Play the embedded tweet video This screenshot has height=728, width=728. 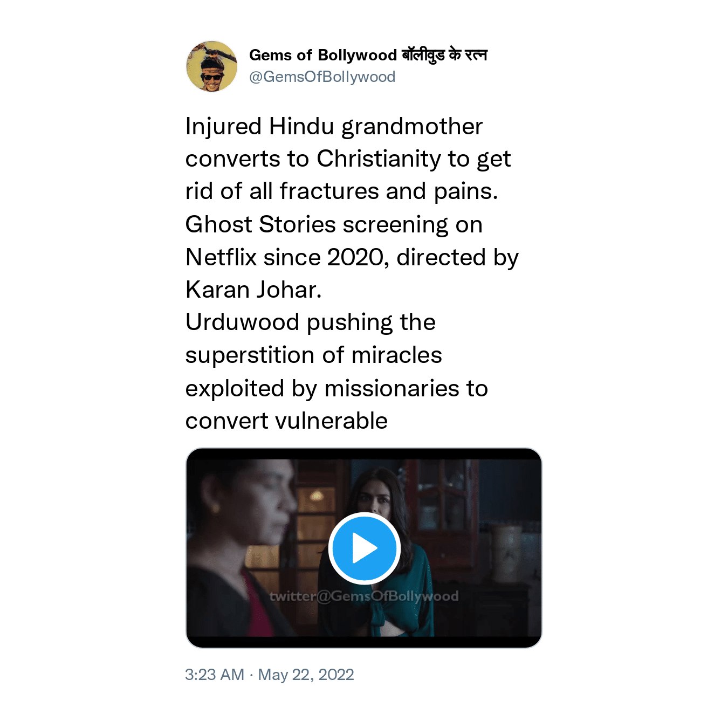(364, 548)
